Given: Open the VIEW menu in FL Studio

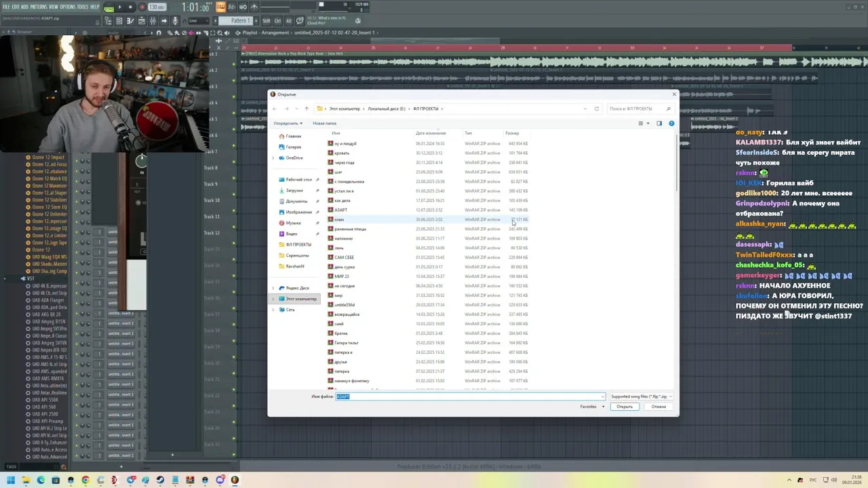Looking at the screenshot, I should [x=53, y=7].
